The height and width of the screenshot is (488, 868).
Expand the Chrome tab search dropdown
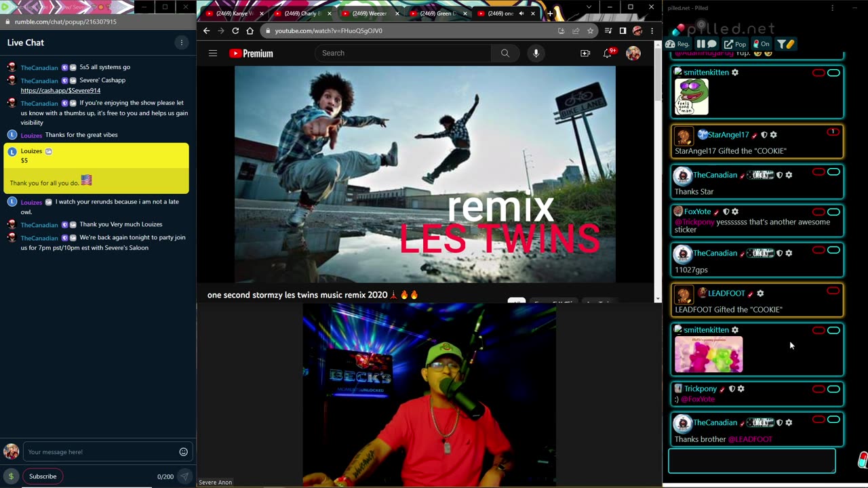coord(589,7)
